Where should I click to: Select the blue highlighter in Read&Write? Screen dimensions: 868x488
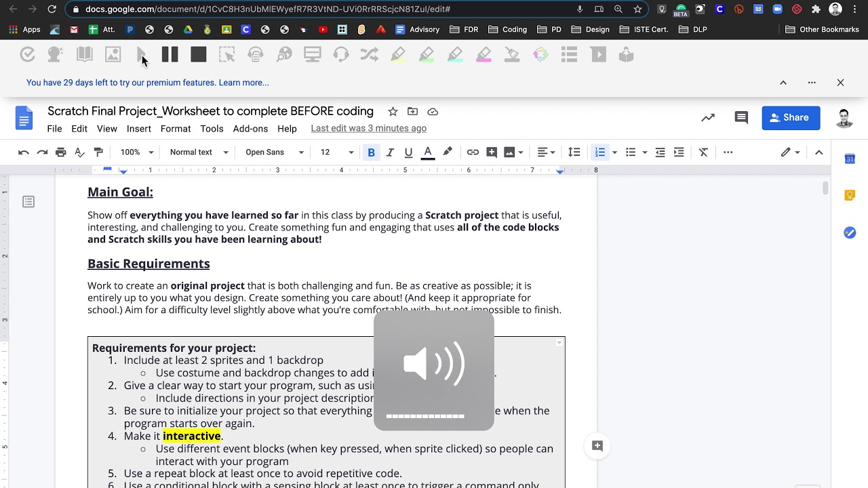click(x=455, y=55)
